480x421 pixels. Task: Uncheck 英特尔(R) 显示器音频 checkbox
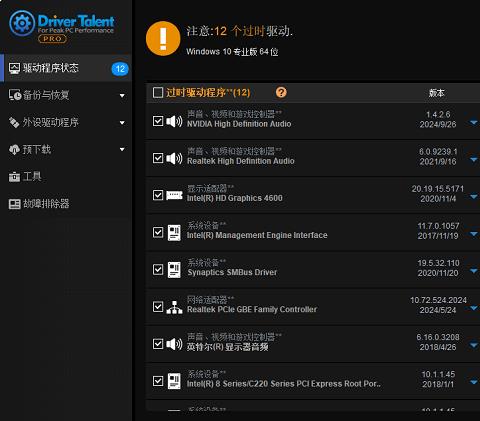158,344
